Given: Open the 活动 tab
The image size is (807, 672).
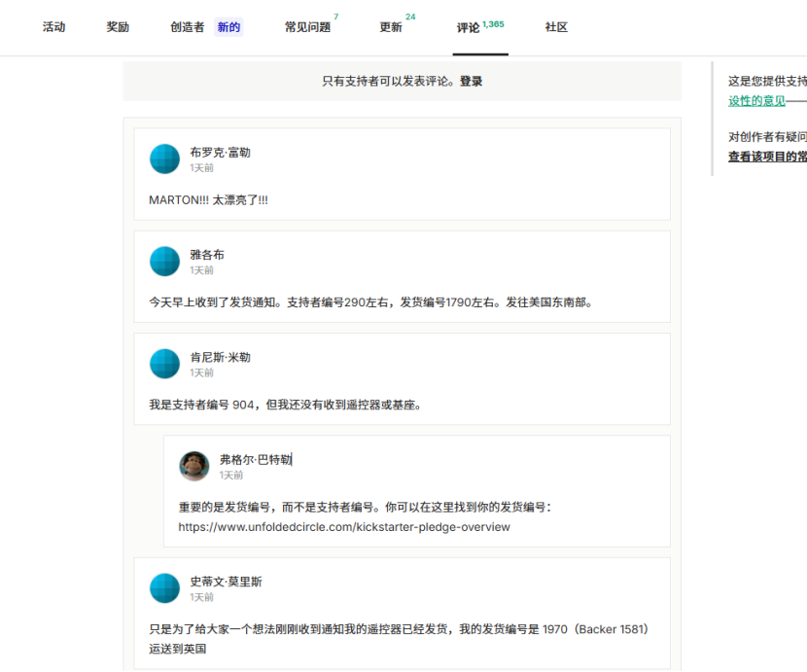Looking at the screenshot, I should pyautogui.click(x=53, y=27).
